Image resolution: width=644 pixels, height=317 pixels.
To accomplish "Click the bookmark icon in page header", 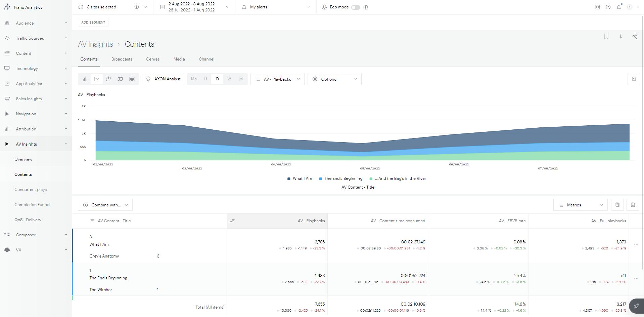I will click(x=606, y=36).
